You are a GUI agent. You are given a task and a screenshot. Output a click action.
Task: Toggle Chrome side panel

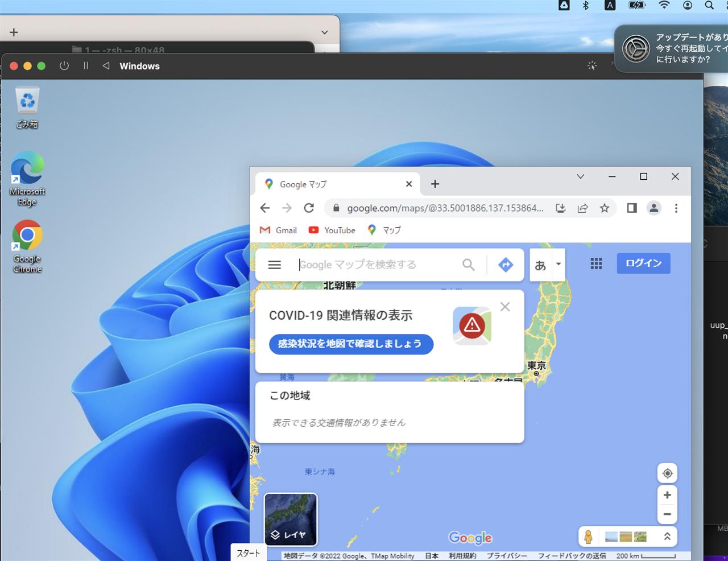click(632, 208)
